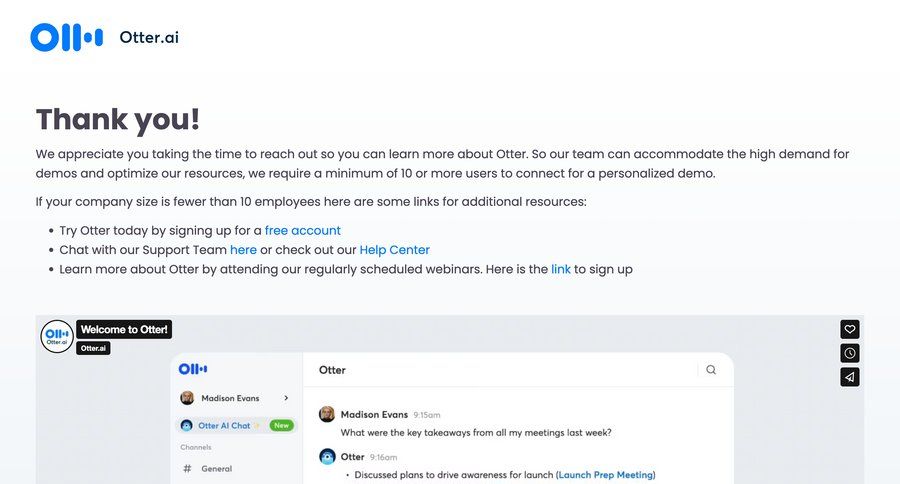900x484 pixels.
Task: Follow the webinar 'link' to sign up
Action: [561, 269]
